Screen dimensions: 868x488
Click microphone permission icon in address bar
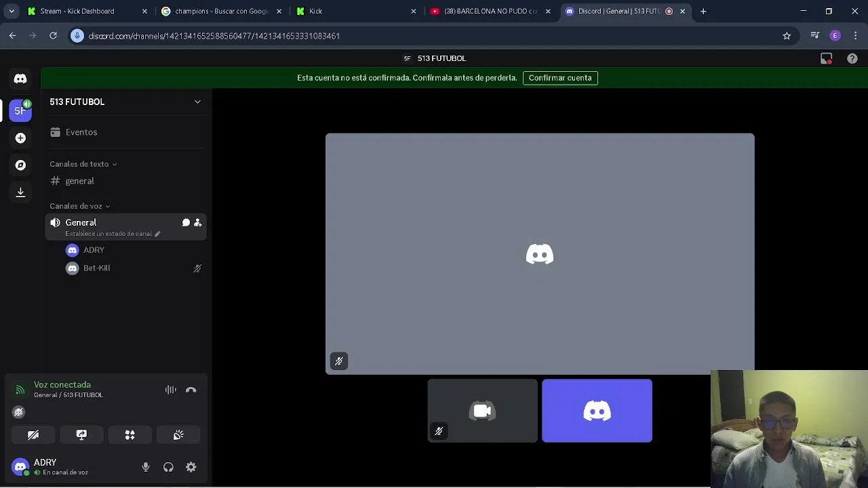(x=77, y=36)
